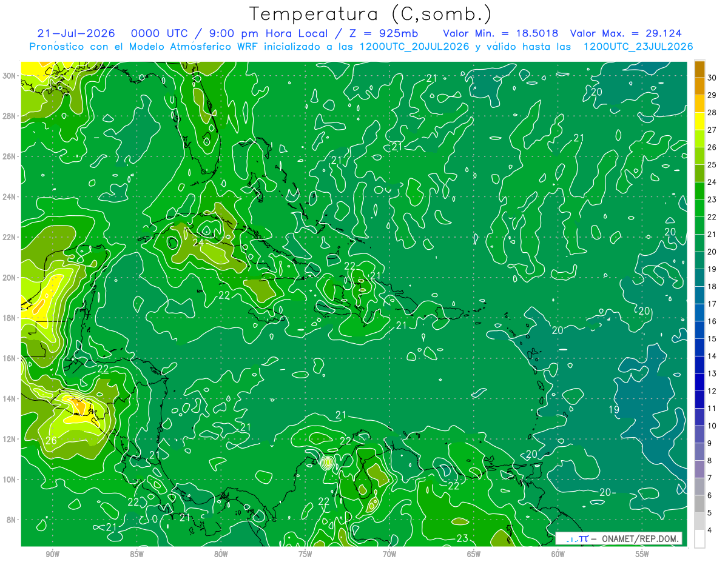The height and width of the screenshot is (562, 728).
Task: Click the "30N" latitude axis label
Action: click(9, 76)
